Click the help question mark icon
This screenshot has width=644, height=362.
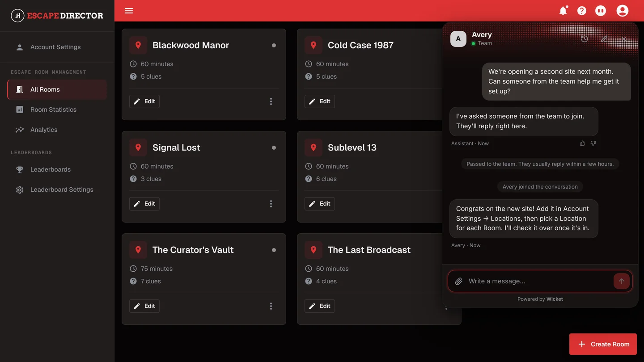(x=582, y=11)
